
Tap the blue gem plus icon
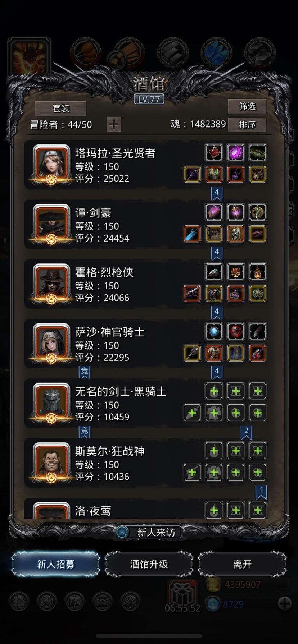coord(284,604)
